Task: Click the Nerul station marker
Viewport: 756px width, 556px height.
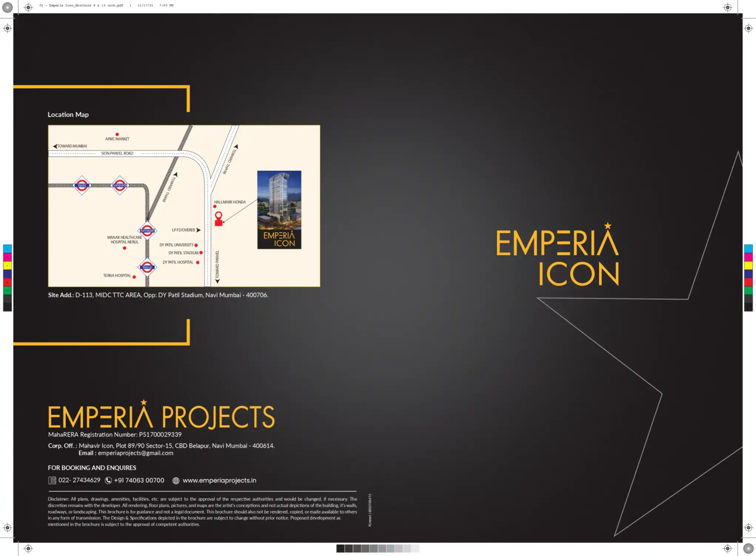Action: click(x=147, y=267)
